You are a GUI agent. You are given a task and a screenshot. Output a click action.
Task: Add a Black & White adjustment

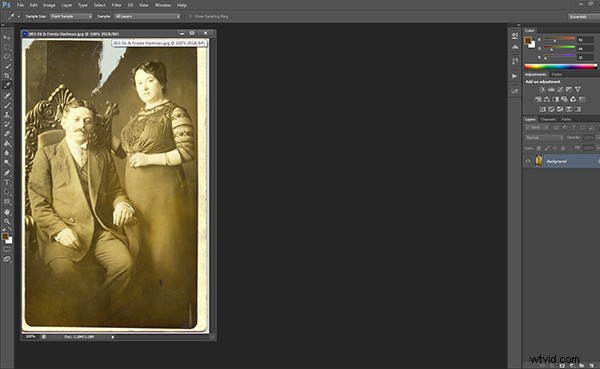click(556, 99)
